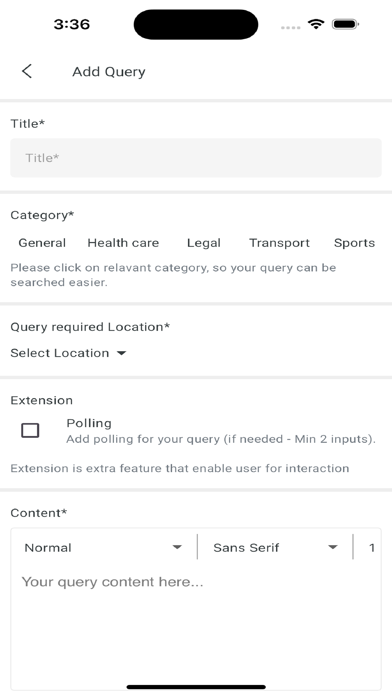Click the arrow next to Normal
Screen dimensions: 392x696
click(x=177, y=547)
